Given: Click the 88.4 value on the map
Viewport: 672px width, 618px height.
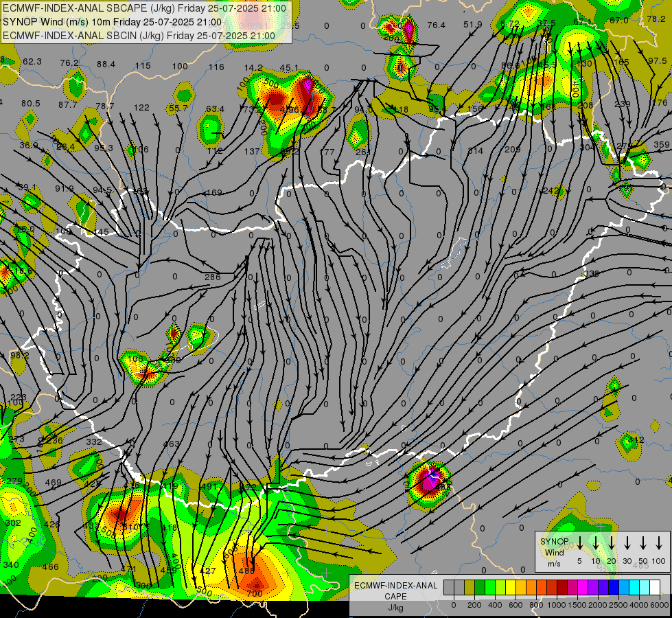Looking at the screenshot, I should [106, 65].
